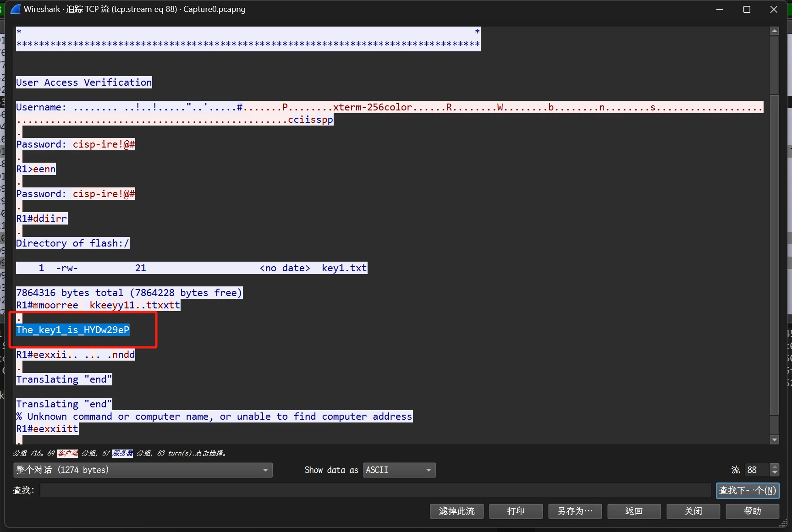Click the highlighted The_key1_is_HYDw29eP text
Screen dimensions: 792x532
(x=73, y=330)
